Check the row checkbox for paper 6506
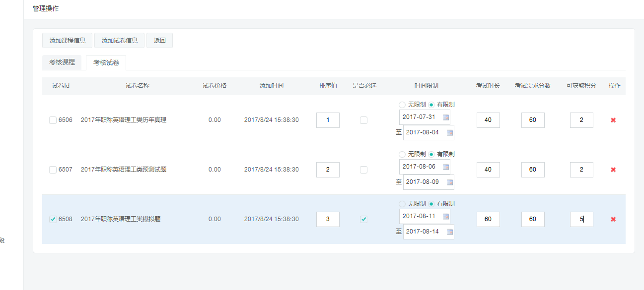The width and height of the screenshot is (644, 290). [53, 120]
